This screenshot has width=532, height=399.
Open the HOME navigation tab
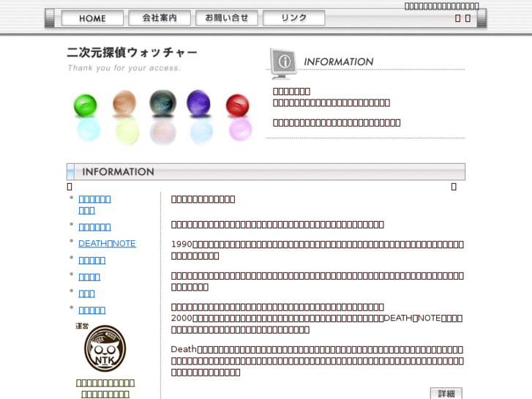pyautogui.click(x=92, y=18)
